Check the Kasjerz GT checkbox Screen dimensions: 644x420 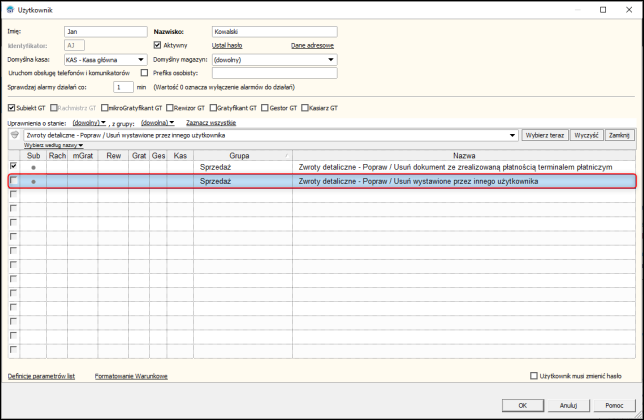tap(305, 108)
